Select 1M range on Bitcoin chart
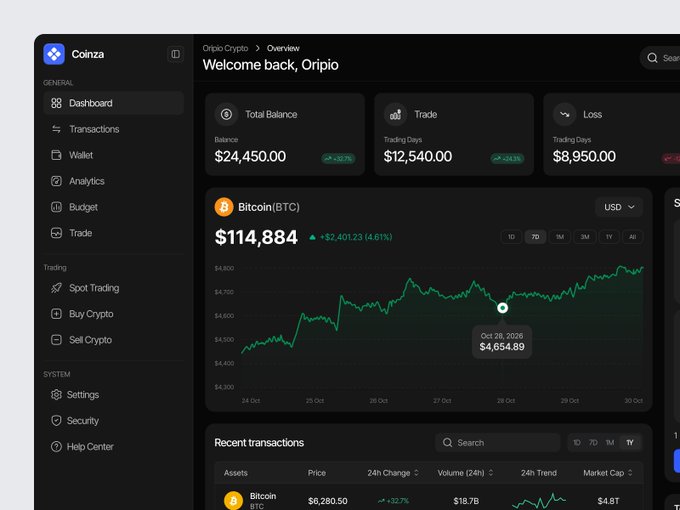 560,237
